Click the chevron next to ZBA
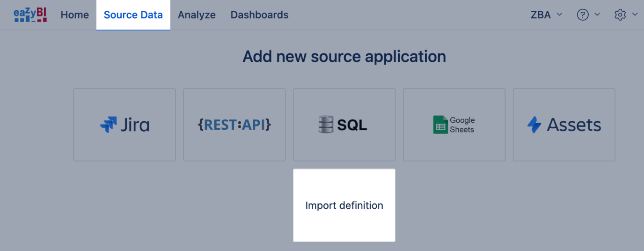644x251 pixels. coord(559,15)
